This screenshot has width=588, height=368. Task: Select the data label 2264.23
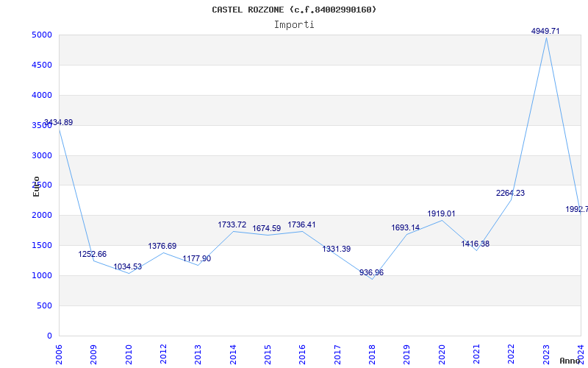point(510,193)
